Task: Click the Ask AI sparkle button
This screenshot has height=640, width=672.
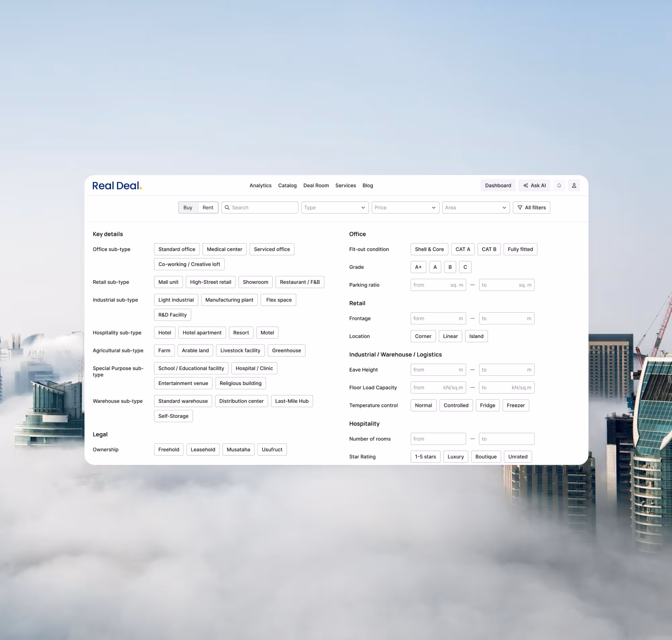Action: [x=534, y=185]
